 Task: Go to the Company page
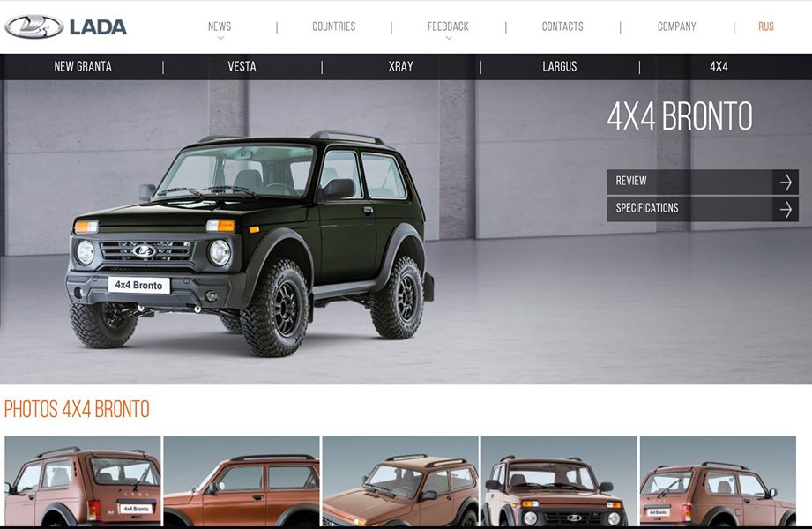tap(677, 26)
